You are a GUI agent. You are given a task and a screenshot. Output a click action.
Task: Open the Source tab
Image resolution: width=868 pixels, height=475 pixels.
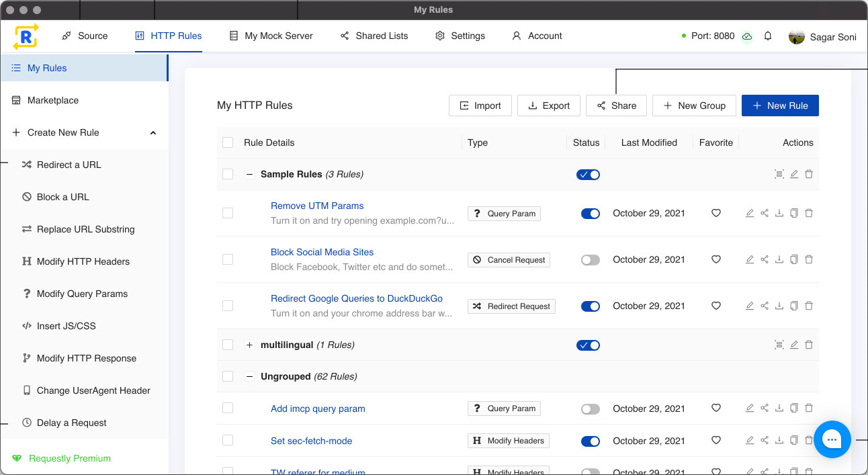pos(85,36)
